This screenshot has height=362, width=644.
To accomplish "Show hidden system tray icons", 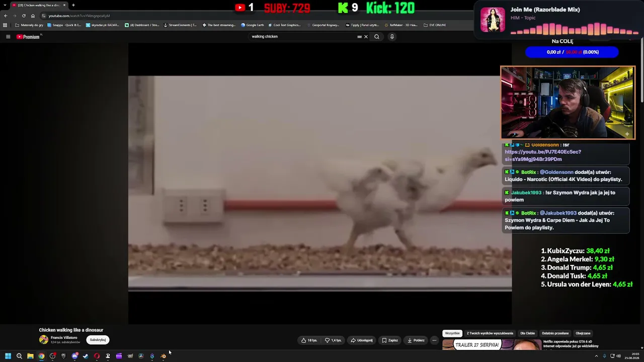I will (x=596, y=356).
